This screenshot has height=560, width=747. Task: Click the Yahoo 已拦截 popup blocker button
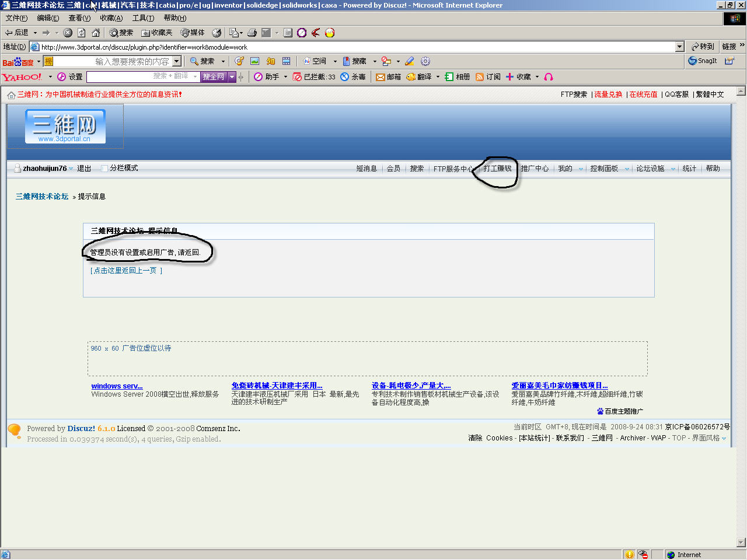tap(314, 77)
